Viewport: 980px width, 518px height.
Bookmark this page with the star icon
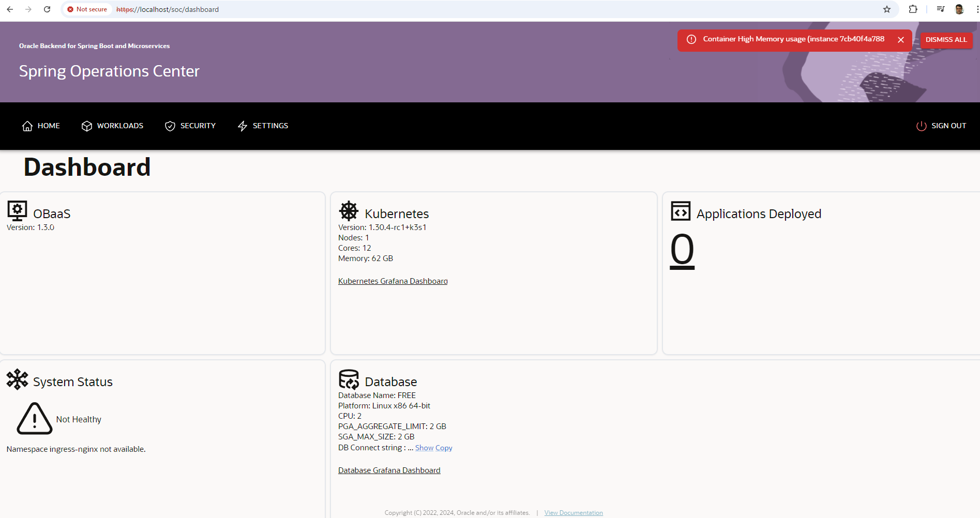(x=886, y=9)
